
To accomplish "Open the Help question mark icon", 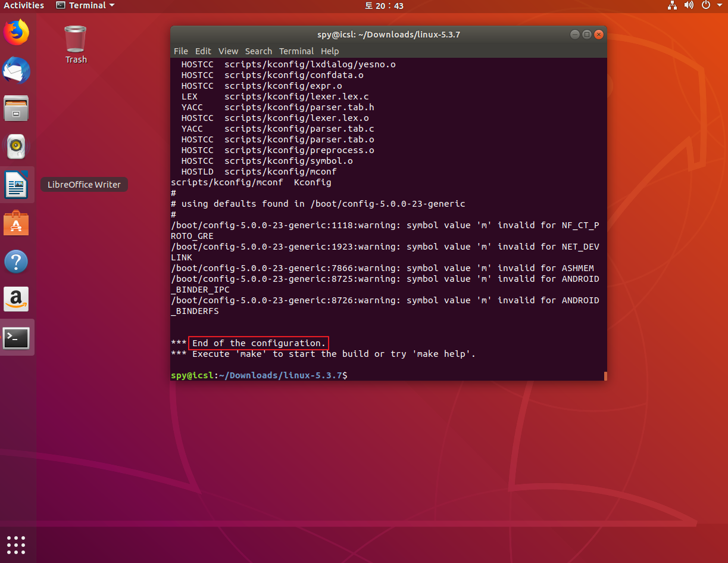I will [17, 261].
